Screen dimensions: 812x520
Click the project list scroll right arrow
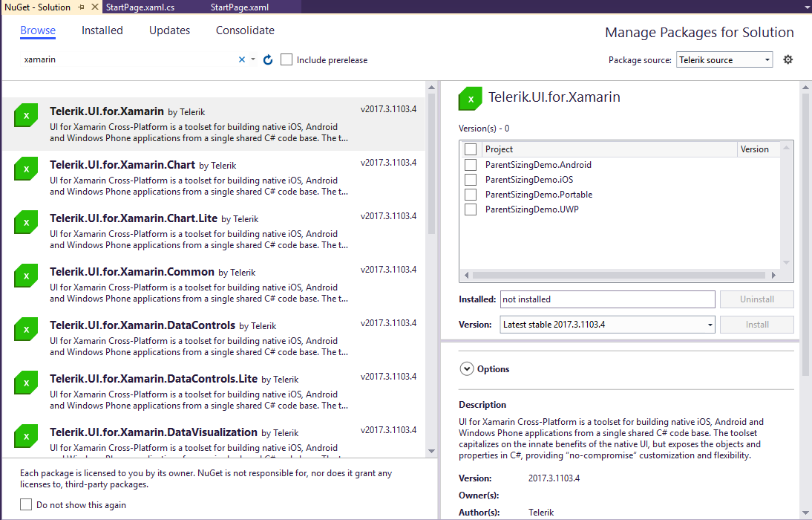pyautogui.click(x=773, y=276)
